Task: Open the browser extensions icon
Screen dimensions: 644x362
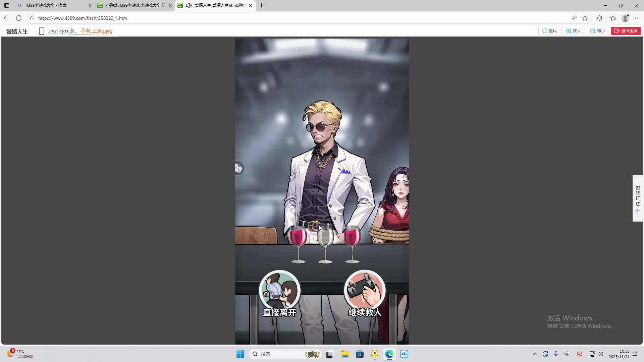Action: (x=599, y=18)
